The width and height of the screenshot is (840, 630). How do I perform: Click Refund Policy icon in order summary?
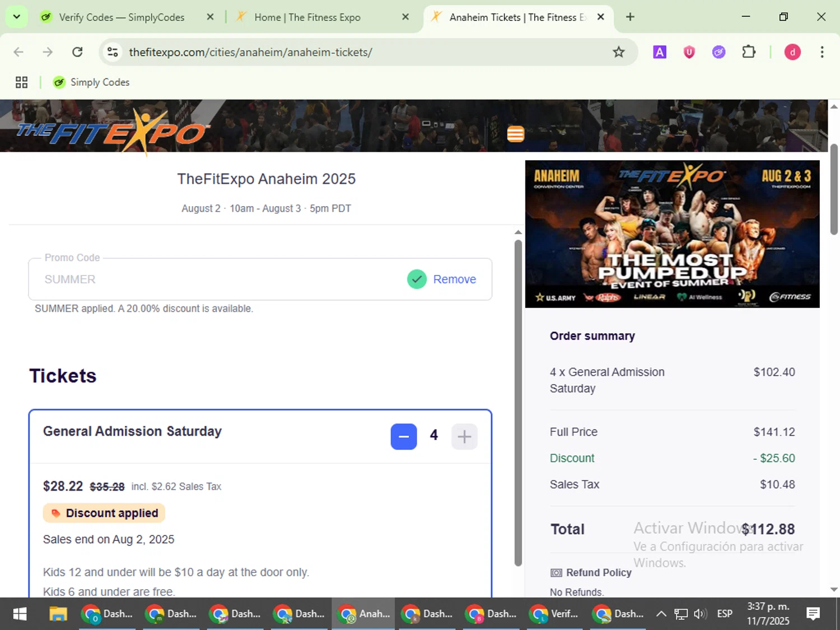[556, 572]
